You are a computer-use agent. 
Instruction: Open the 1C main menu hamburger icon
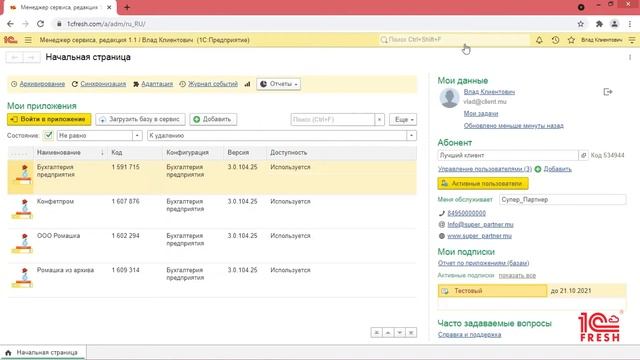[28, 40]
